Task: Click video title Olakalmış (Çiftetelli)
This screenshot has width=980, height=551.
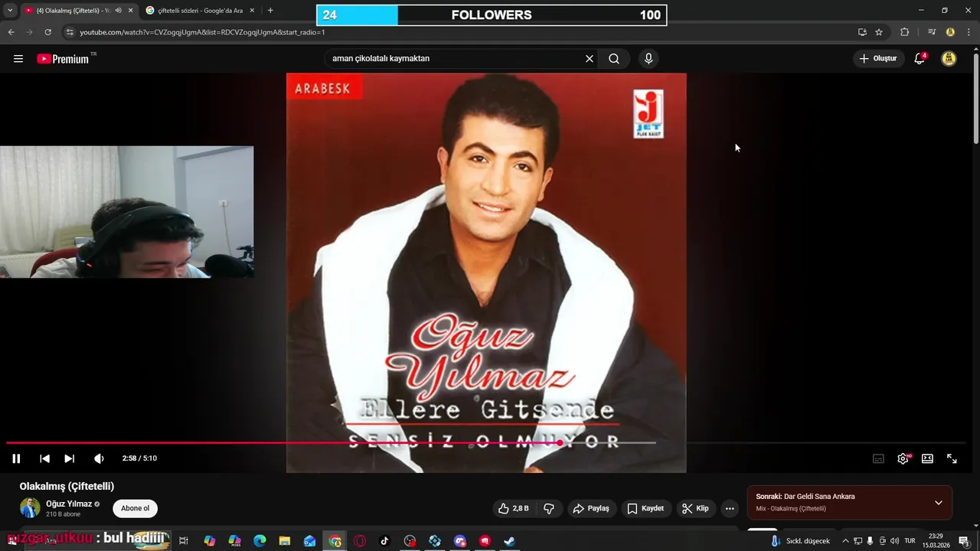Action: point(67,486)
